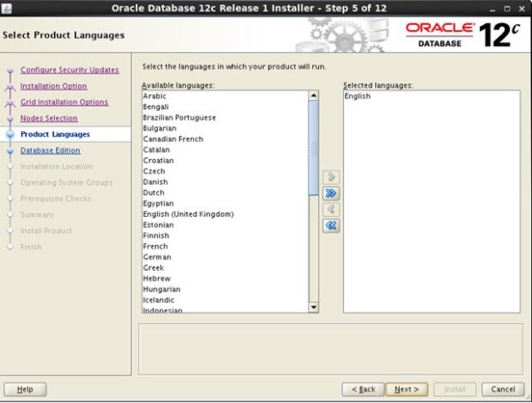Click the installer icon in the title bar
The image size is (532, 403).
[x=6, y=8]
